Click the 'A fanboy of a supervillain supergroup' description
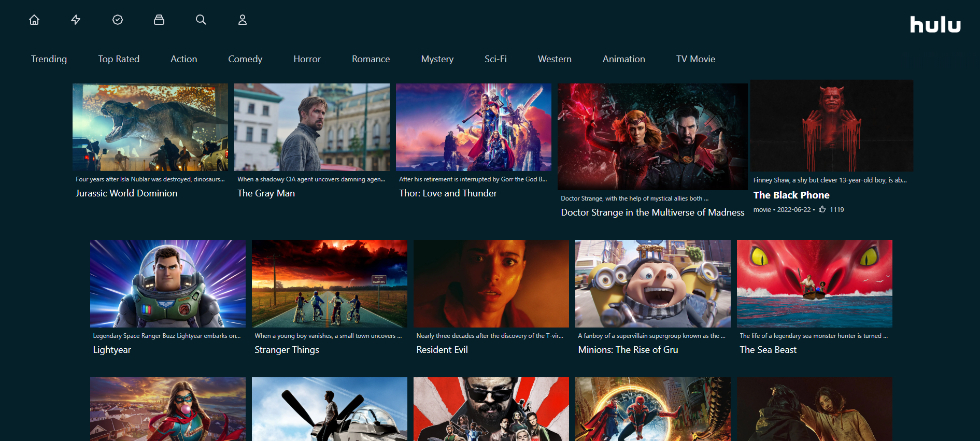Screen dimensions: 980x441 pos(651,336)
